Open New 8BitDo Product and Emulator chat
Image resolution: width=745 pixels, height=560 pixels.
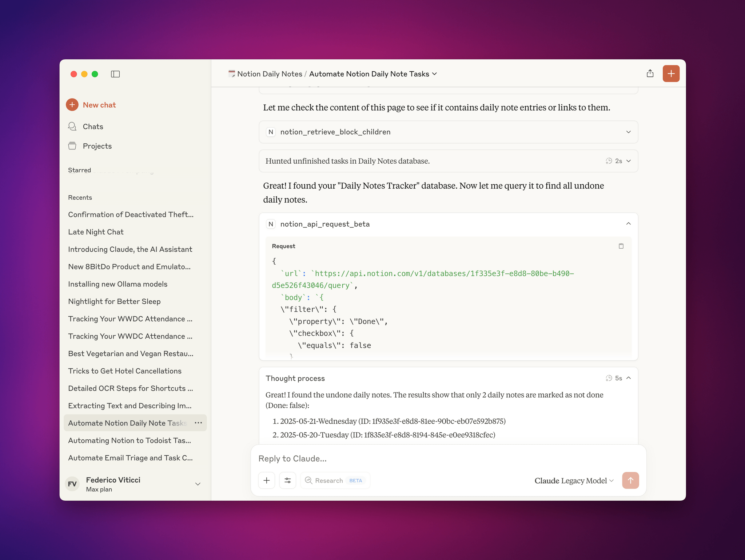[130, 267]
